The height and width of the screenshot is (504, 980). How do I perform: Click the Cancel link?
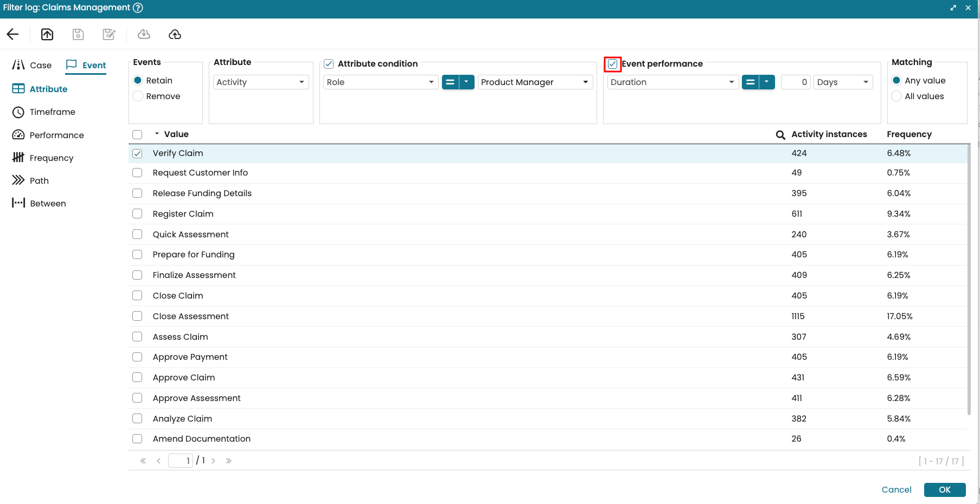[x=896, y=490]
